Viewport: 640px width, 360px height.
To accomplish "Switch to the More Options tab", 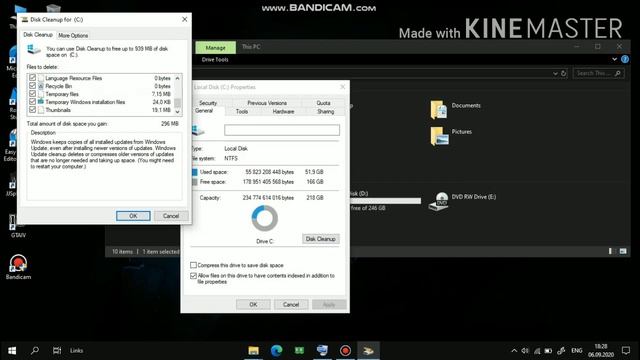I will tap(73, 36).
